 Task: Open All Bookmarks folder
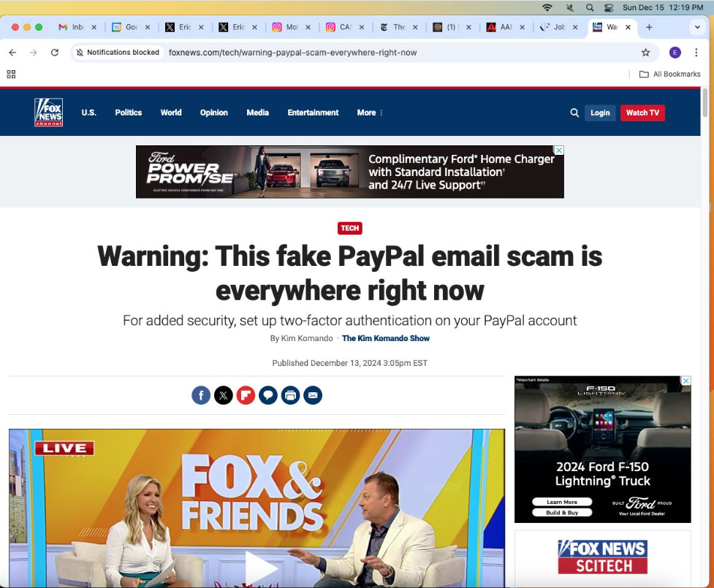point(670,75)
